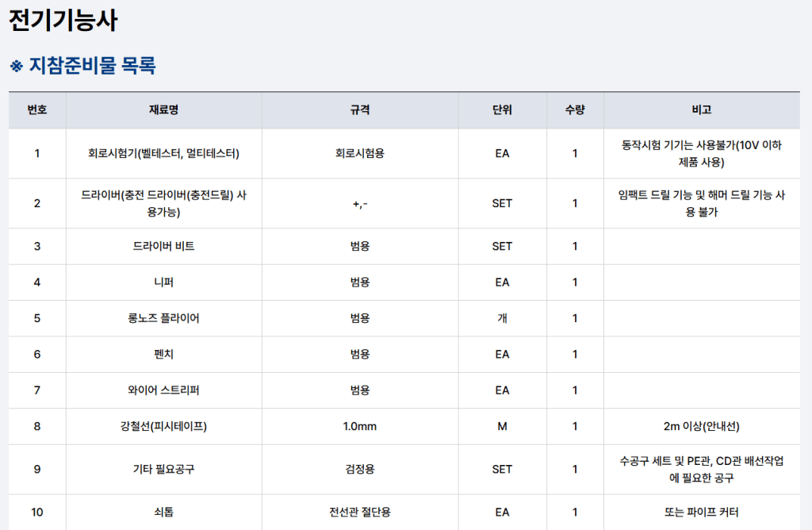Click row number 5
The width and height of the screenshot is (812, 530).
pos(37,318)
